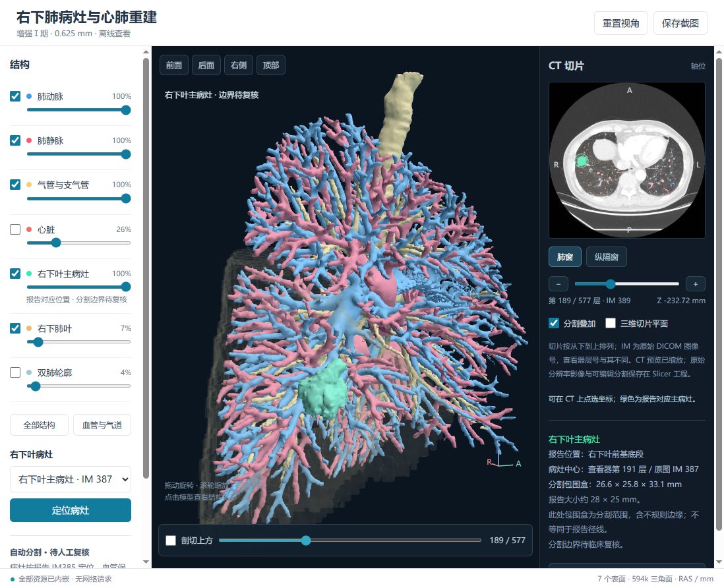724x588 pixels.
Task: Switch 3D view to 前面
Action: (174, 65)
